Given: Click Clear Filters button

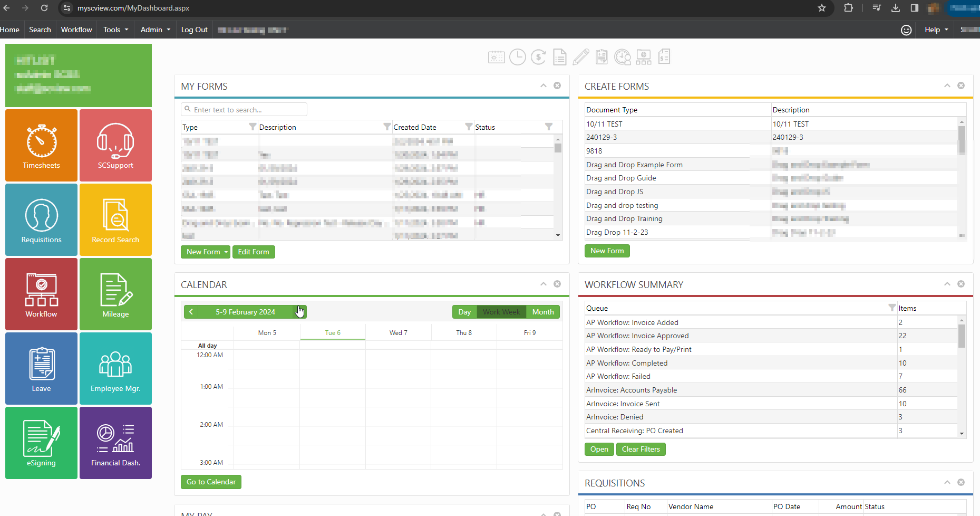Looking at the screenshot, I should pyautogui.click(x=641, y=449).
